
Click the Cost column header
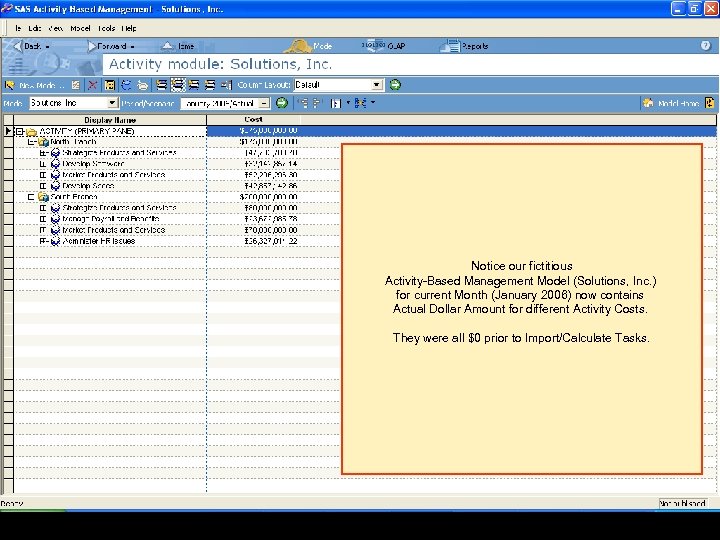(253, 119)
